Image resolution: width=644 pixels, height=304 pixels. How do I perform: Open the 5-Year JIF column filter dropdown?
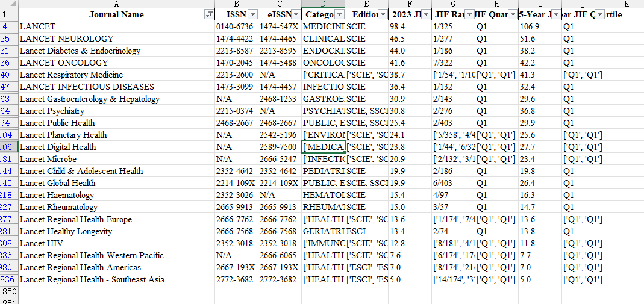pyautogui.click(x=557, y=15)
